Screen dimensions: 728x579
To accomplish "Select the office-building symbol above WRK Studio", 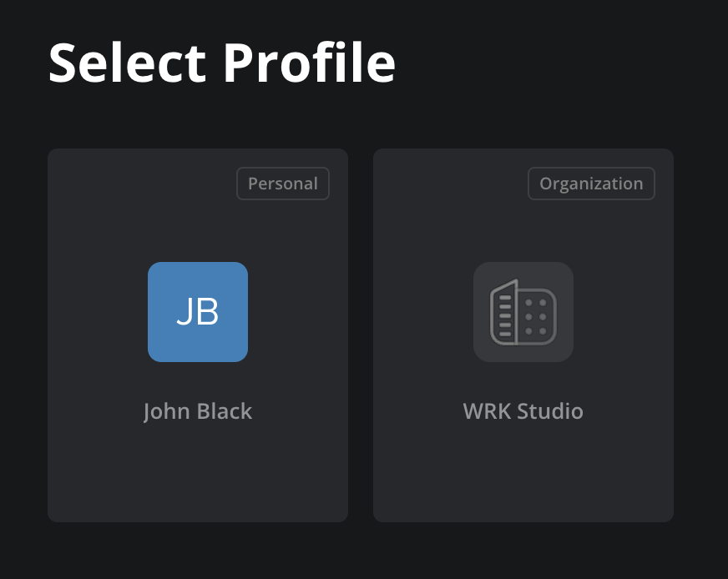I will (x=523, y=311).
